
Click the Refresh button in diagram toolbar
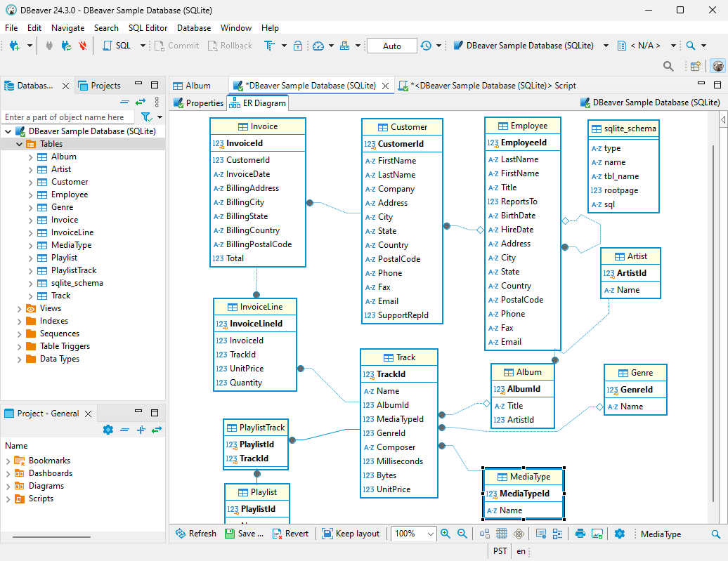196,534
